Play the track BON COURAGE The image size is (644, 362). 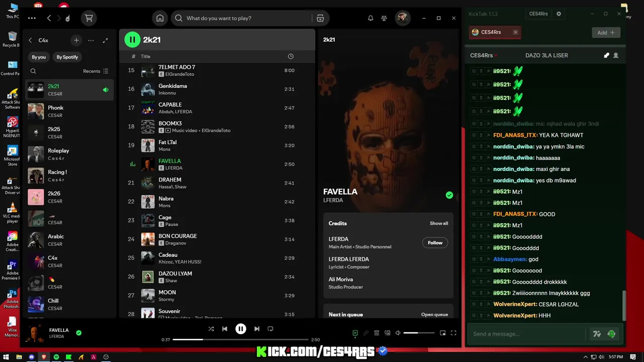tap(216, 239)
